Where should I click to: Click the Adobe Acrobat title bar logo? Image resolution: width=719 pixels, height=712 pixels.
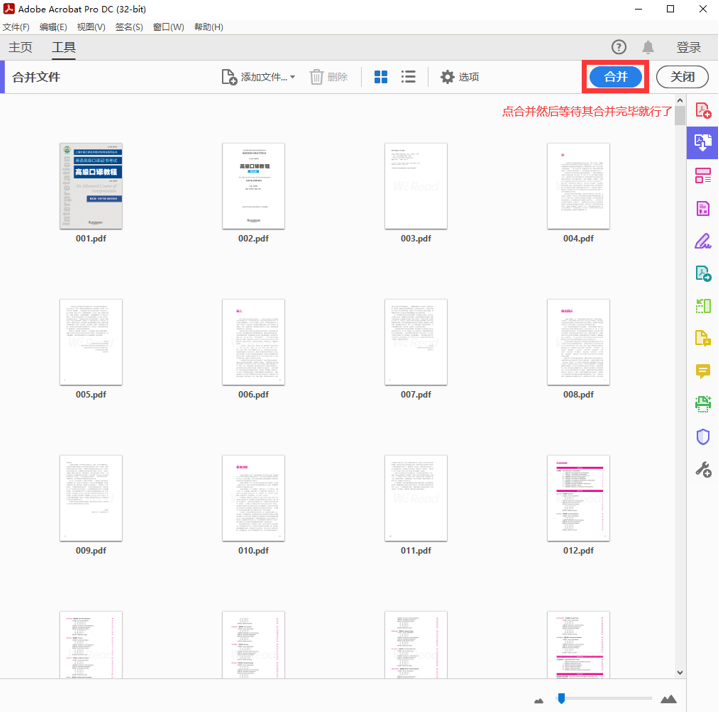[9, 8]
